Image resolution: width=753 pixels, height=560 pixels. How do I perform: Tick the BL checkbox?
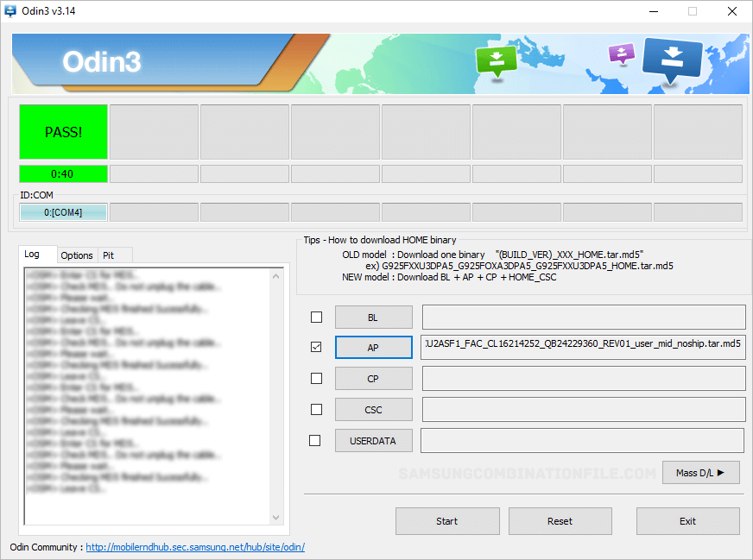click(x=316, y=318)
